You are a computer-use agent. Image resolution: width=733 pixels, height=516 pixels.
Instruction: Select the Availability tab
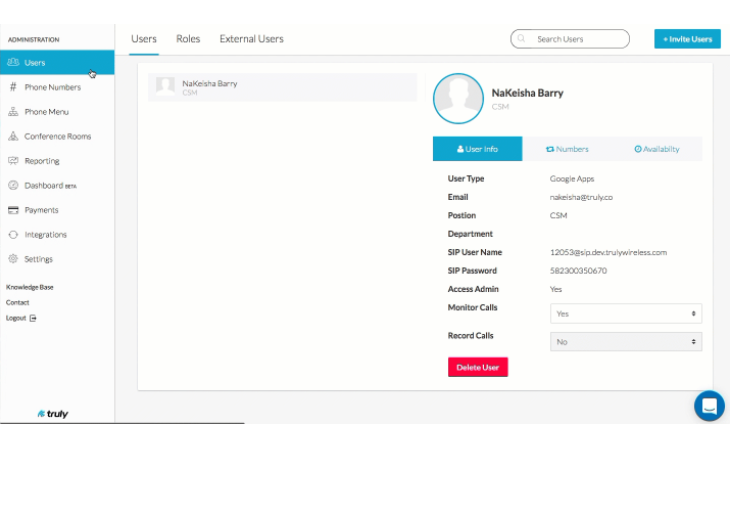[657, 149]
